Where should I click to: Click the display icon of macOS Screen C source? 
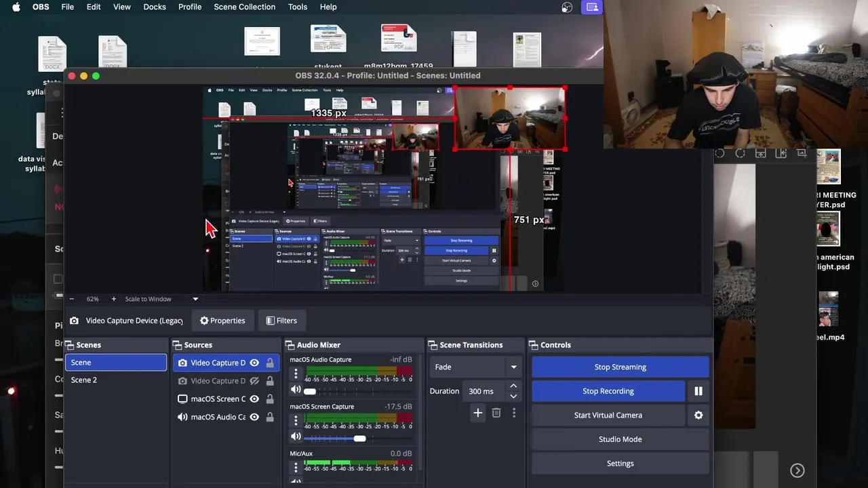pyautogui.click(x=182, y=399)
